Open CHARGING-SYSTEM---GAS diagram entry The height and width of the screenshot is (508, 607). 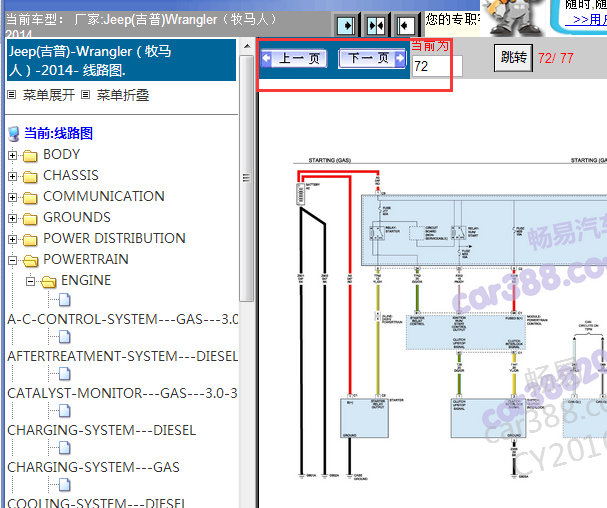click(x=93, y=467)
